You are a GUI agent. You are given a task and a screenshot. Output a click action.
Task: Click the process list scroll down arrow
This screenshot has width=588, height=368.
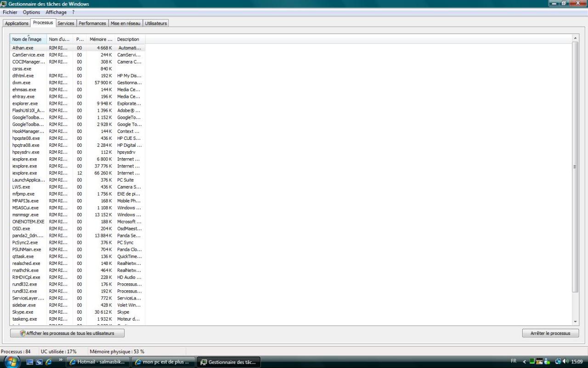click(575, 322)
